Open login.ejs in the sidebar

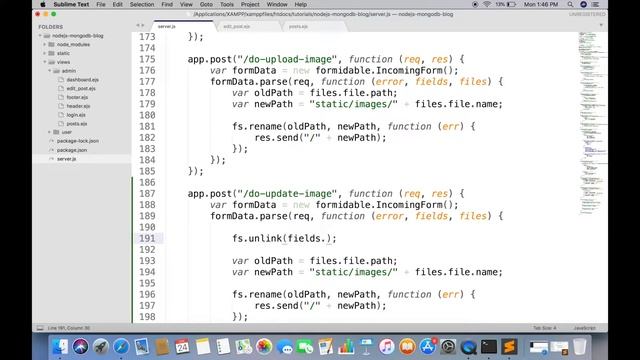(x=76, y=115)
